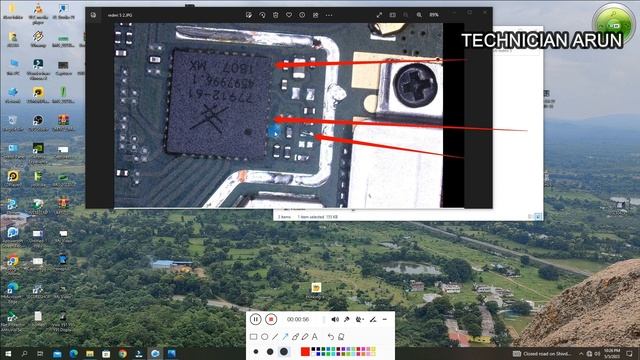Viewport: 640px width, 360px height.
Task: Click the print/share icon in Photos toolbar
Action: point(316,15)
